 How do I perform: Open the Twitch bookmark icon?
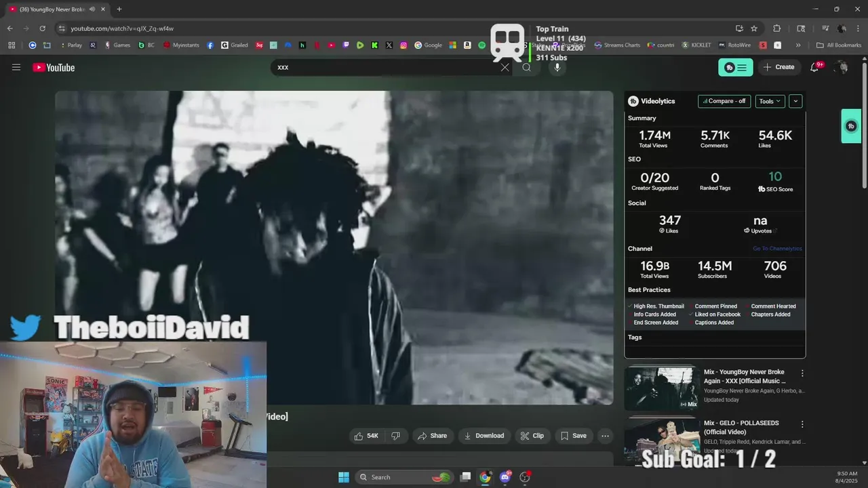click(346, 45)
